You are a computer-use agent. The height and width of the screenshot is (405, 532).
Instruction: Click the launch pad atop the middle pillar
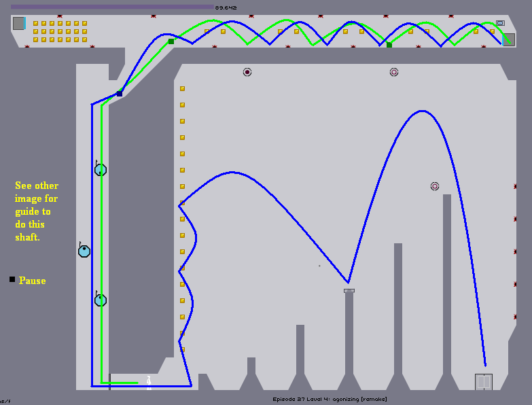tap(349, 291)
